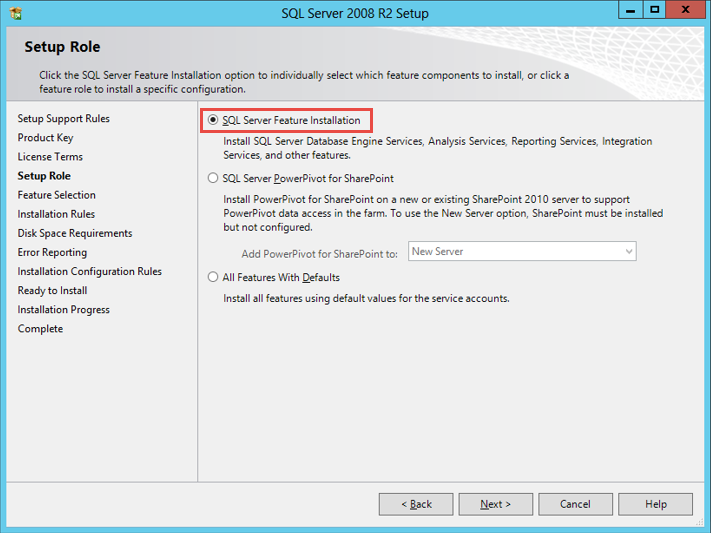The height and width of the screenshot is (533, 711).
Task: Choose SQL Server PowerPivot for SharePoint option
Action: (x=212, y=178)
